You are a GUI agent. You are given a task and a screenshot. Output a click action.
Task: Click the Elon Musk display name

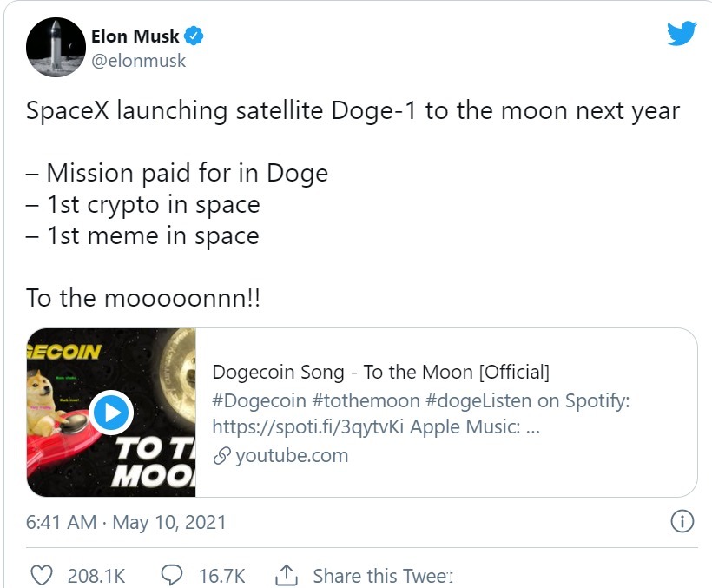click(x=137, y=36)
